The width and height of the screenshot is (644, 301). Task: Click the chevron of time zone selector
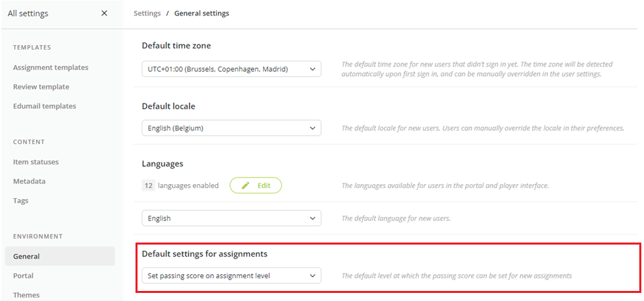pos(313,69)
